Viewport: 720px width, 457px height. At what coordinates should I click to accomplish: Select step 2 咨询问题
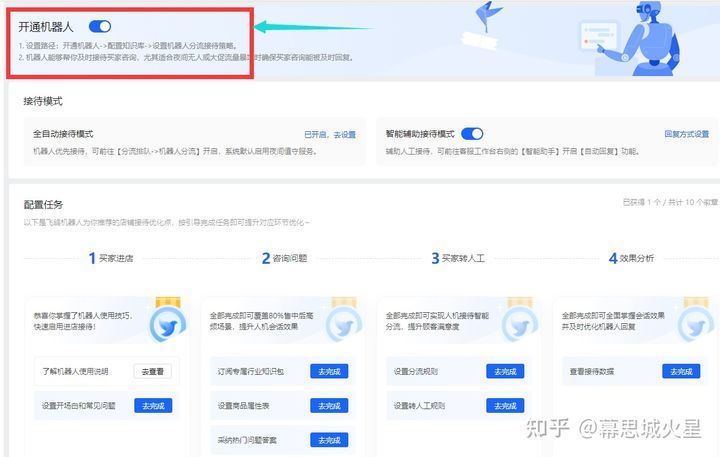[284, 258]
